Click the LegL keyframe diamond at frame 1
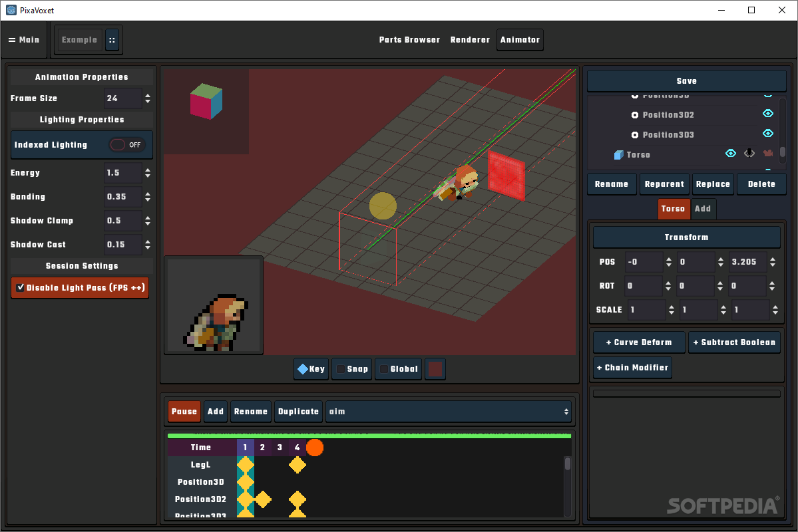 pyautogui.click(x=246, y=465)
